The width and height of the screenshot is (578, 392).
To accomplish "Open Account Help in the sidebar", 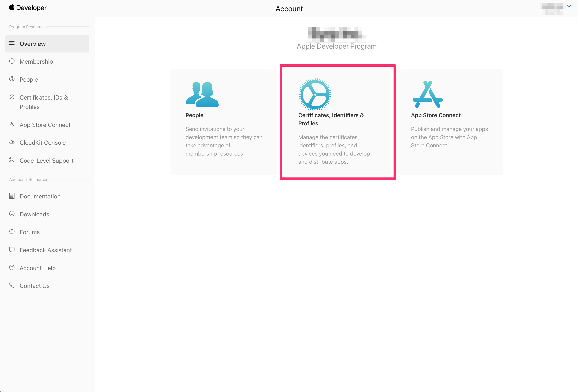I will (x=38, y=268).
